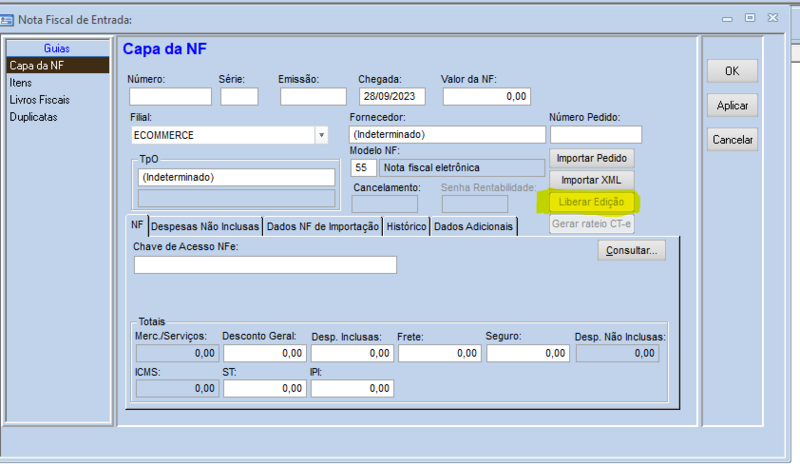Close the Nota Fiscal de Entrada window
This screenshot has height=466, width=800.
click(x=773, y=18)
